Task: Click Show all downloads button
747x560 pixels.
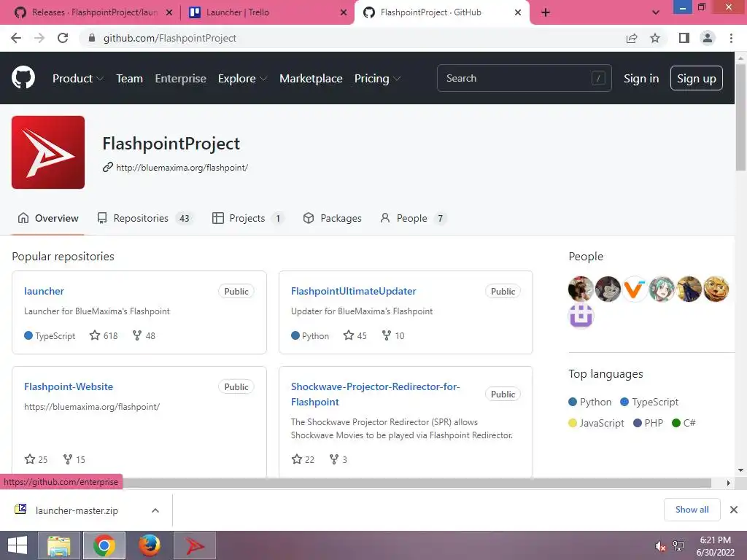Action: click(x=692, y=510)
